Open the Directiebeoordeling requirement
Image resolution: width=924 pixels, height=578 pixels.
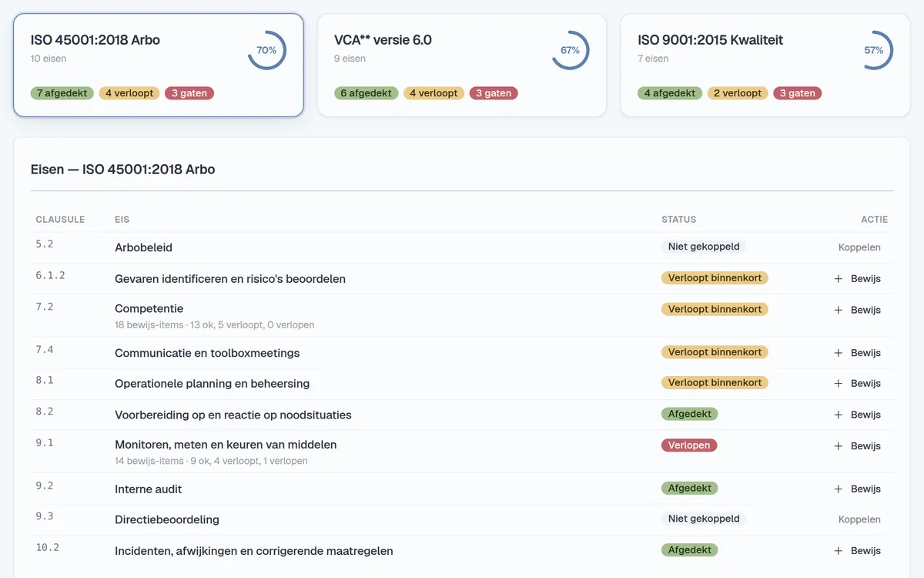pos(167,519)
